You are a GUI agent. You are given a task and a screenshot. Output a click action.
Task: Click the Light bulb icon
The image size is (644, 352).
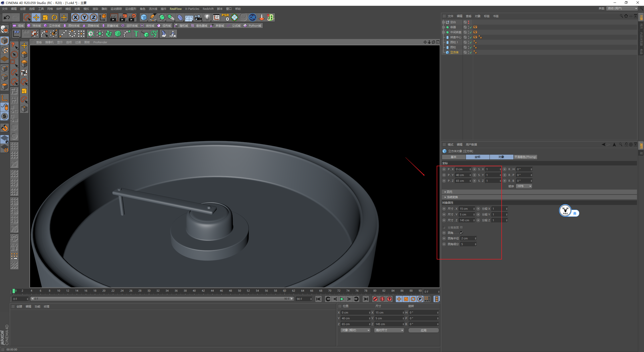207,17
